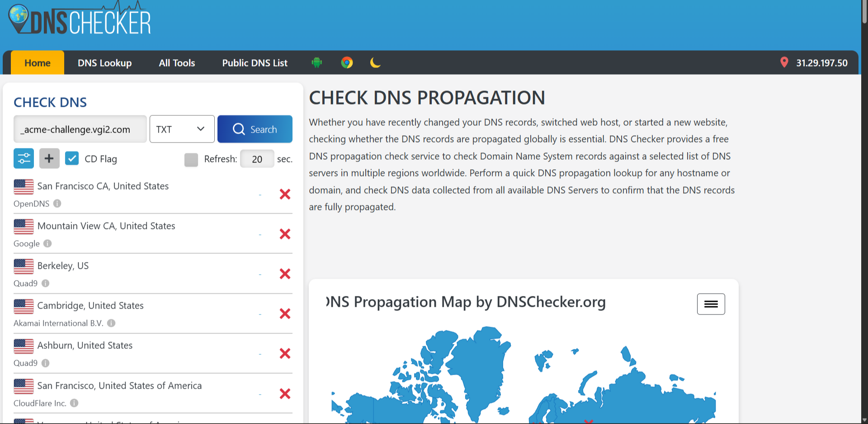Open the TXT record type dropdown

click(182, 129)
